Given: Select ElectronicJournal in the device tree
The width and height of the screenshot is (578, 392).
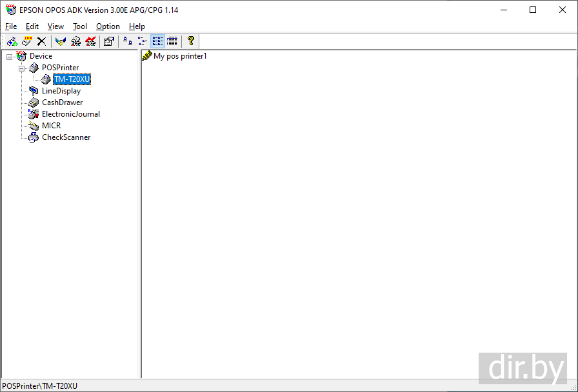Looking at the screenshot, I should tap(71, 114).
